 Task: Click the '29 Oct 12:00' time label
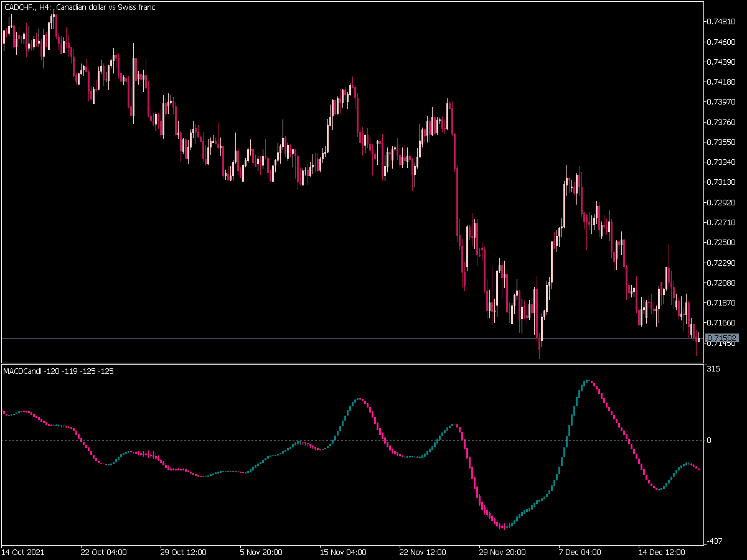[183, 552]
